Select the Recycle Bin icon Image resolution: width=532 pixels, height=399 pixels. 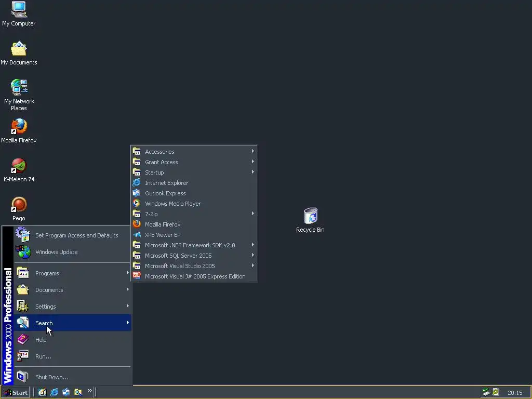click(x=310, y=220)
